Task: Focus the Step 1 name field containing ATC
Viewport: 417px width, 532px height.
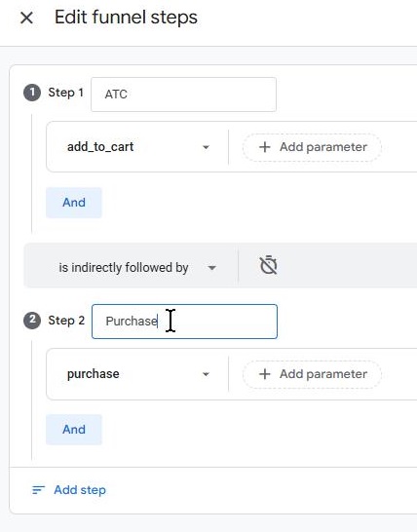Action: (x=183, y=95)
